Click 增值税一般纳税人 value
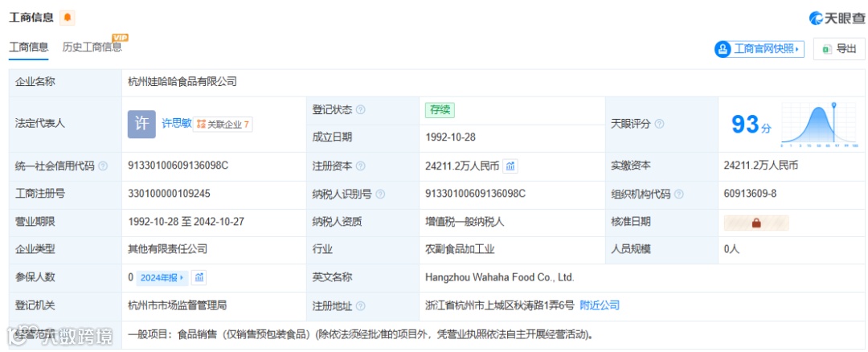Image resolution: width=868 pixels, height=352 pixels. (x=465, y=221)
